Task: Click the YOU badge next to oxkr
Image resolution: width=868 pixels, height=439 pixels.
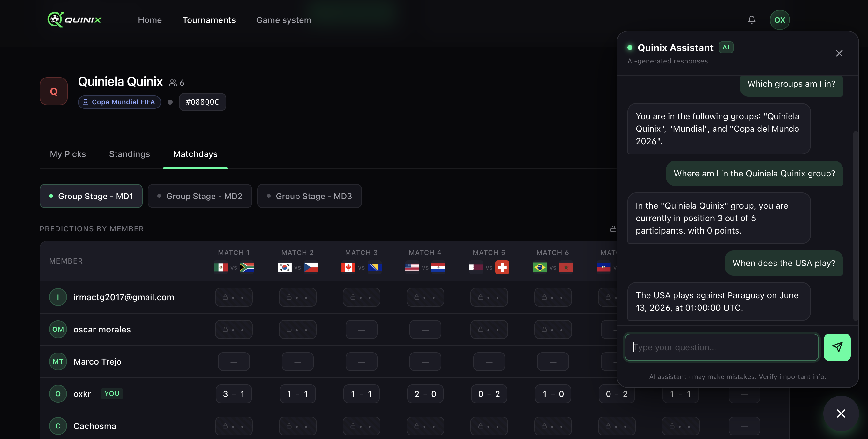Action: coord(112,393)
